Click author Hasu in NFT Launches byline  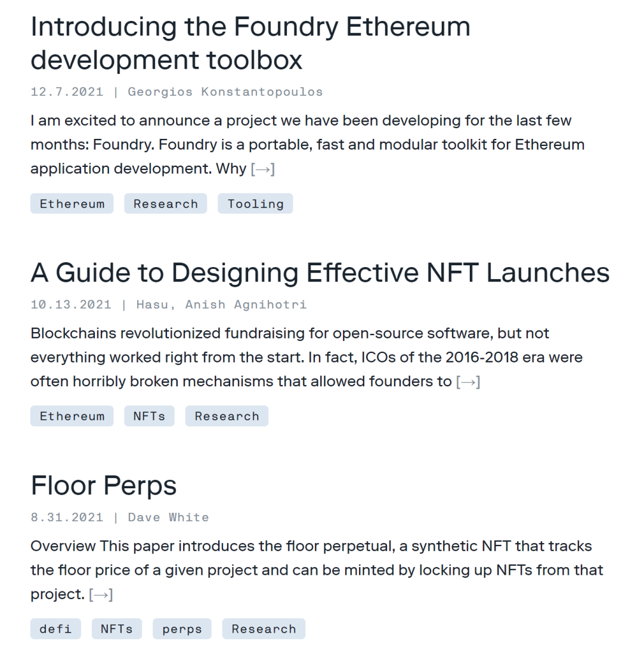tap(152, 305)
